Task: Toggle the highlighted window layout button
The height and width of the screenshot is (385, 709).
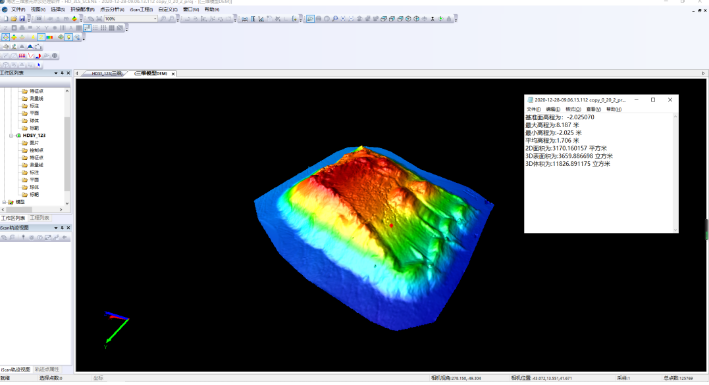Action: point(87,28)
